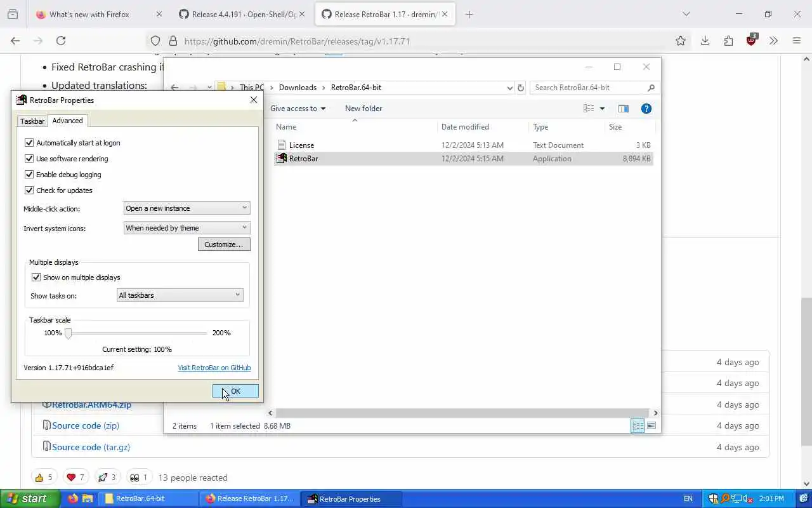The height and width of the screenshot is (508, 812).
Task: Select Advanced tab in RetroBar Properties
Action: pyautogui.click(x=67, y=121)
